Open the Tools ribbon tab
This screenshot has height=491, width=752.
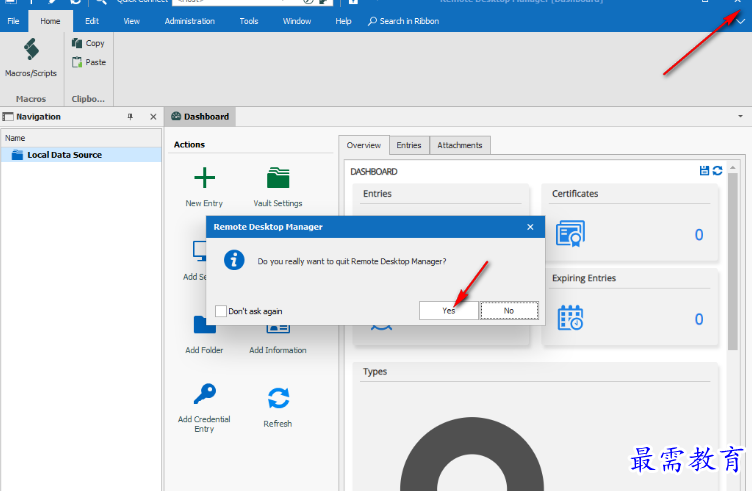coord(249,21)
